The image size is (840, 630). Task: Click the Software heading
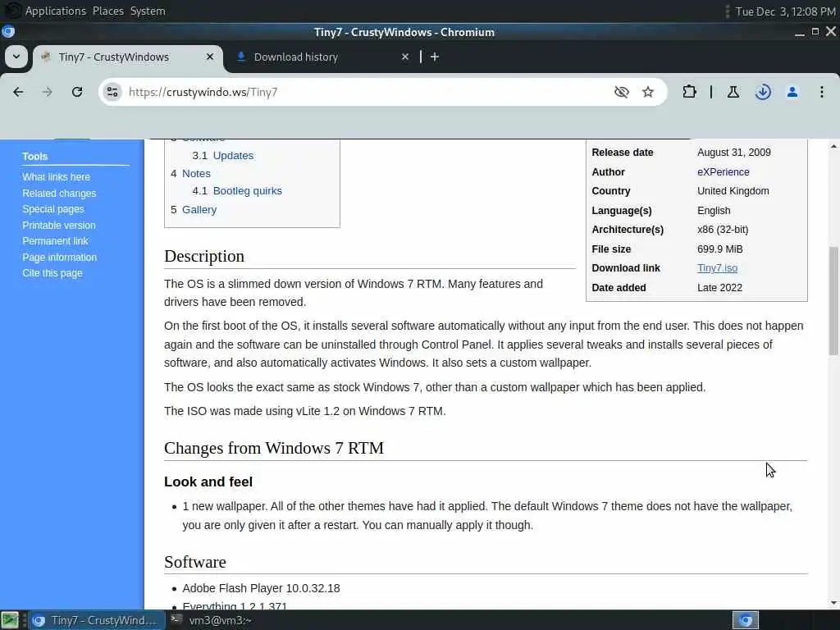tap(195, 562)
